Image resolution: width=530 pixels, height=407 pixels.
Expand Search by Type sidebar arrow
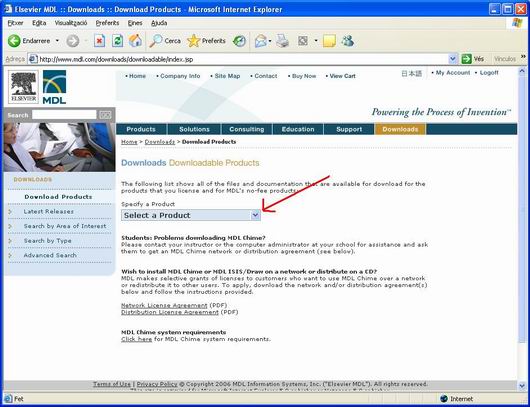point(10,241)
